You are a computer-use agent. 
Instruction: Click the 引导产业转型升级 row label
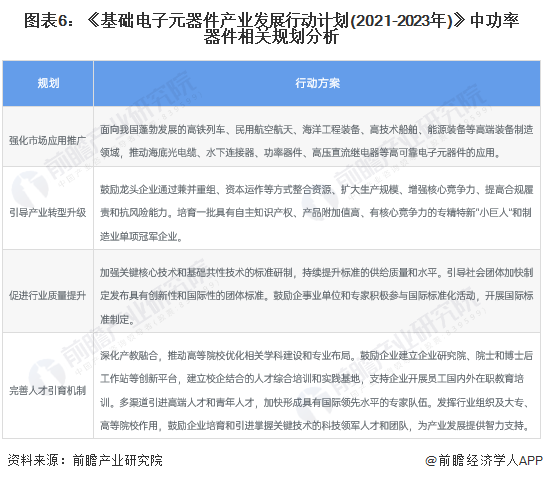click(47, 212)
